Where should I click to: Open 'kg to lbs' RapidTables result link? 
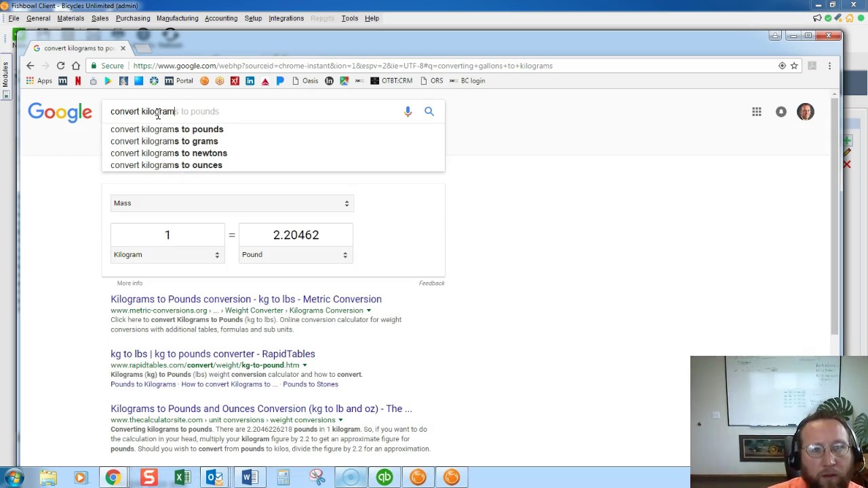pos(213,354)
